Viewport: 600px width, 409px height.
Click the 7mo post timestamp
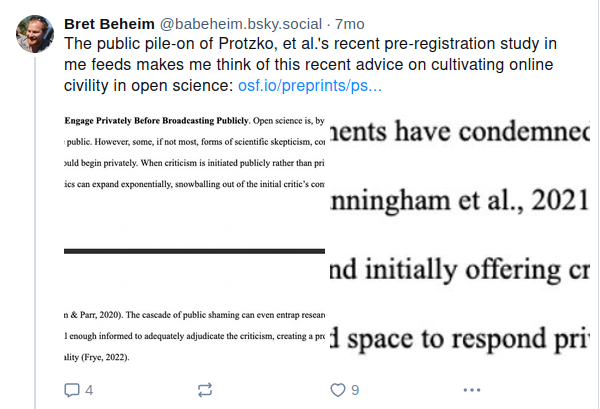(350, 24)
